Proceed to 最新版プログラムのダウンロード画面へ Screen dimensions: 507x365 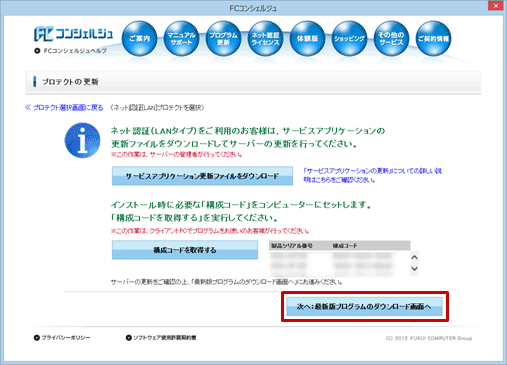[x=364, y=307]
